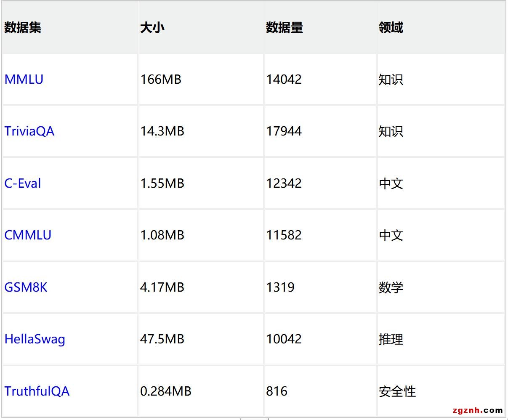This screenshot has height=420, width=508.
Task: Select the 数据量 column header
Action: pyautogui.click(x=284, y=28)
